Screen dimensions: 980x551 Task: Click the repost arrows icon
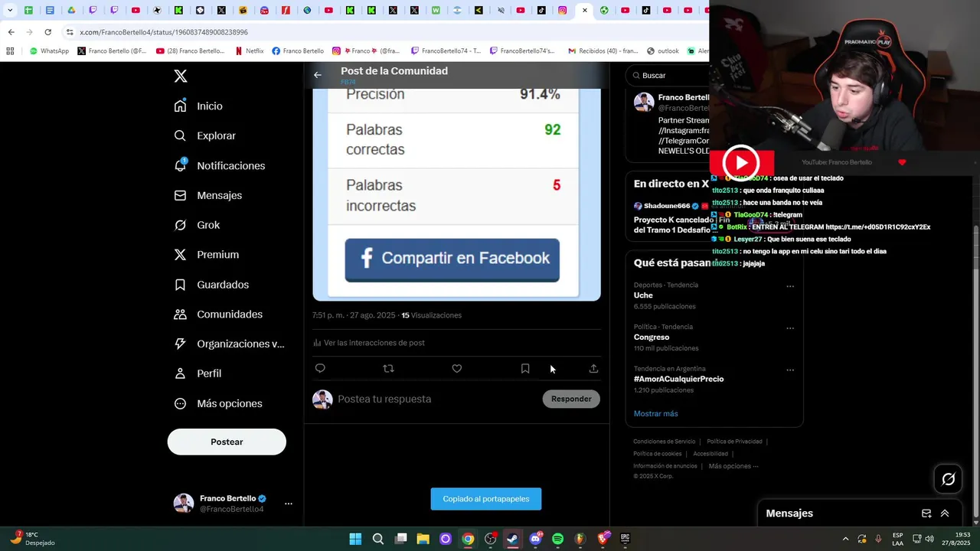click(x=388, y=368)
